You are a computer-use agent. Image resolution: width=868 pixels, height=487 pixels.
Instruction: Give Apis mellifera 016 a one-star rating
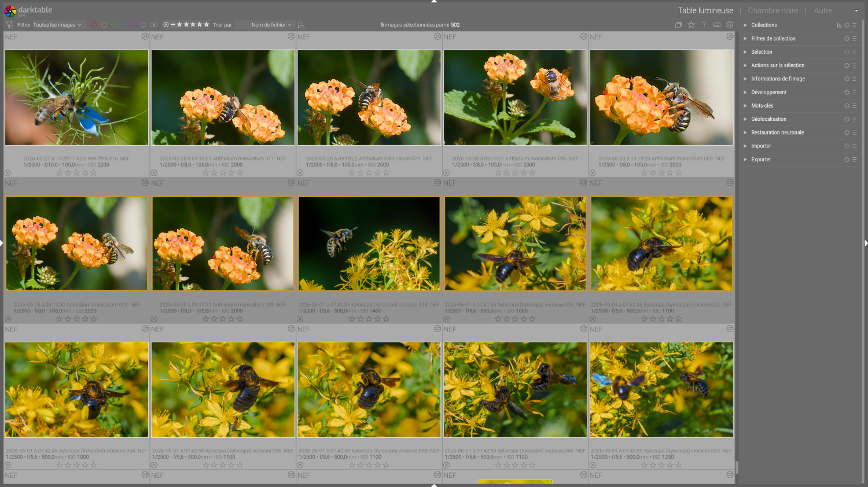pyautogui.click(x=60, y=173)
